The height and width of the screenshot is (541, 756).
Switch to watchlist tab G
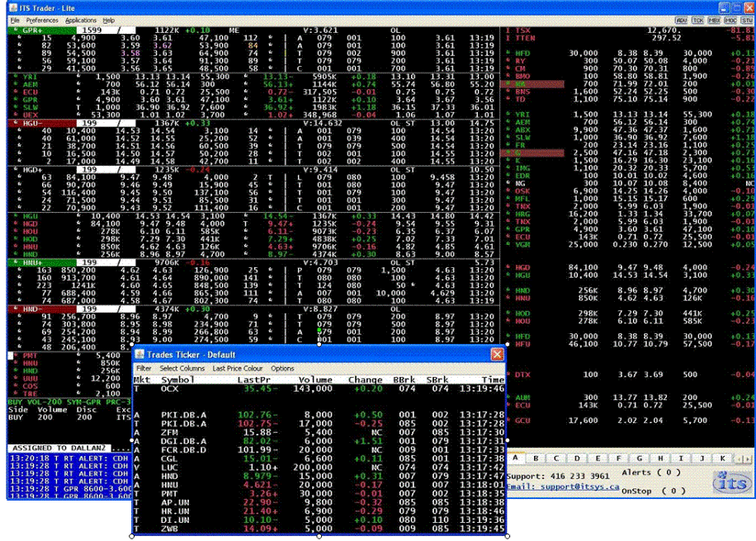(x=639, y=459)
